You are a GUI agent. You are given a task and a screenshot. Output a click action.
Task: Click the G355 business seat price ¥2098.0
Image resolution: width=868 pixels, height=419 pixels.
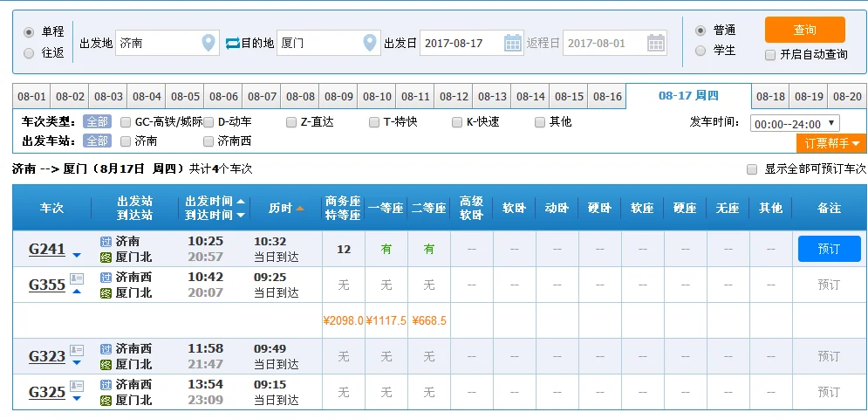coord(343,321)
